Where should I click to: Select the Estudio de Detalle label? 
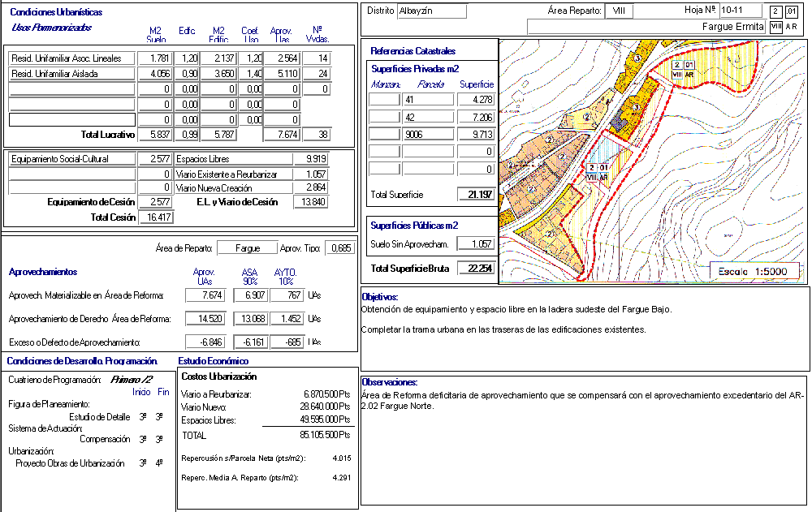(99, 417)
